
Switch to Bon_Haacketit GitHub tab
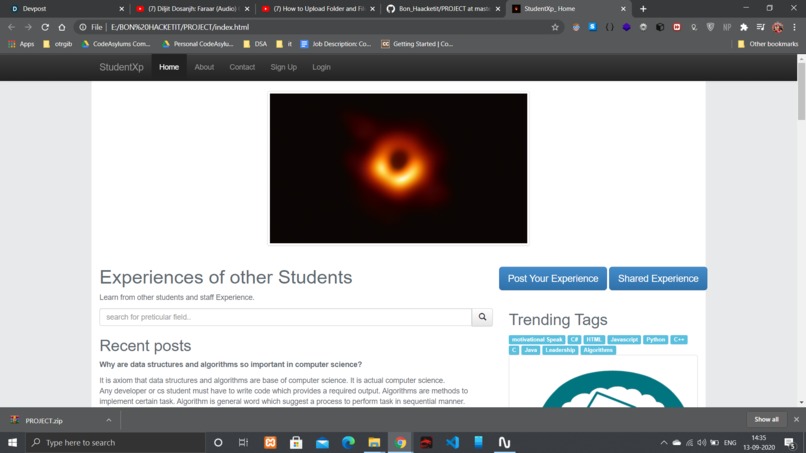click(443, 9)
